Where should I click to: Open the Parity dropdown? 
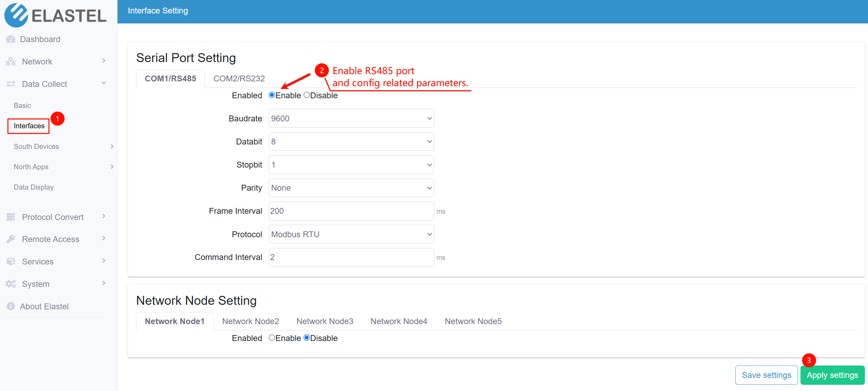coord(351,188)
